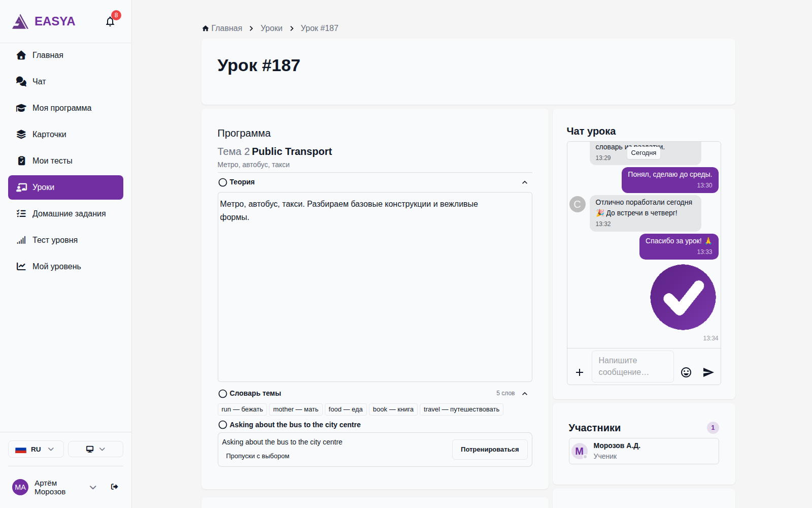Click the travel — путешествовать word chip

[x=461, y=409]
